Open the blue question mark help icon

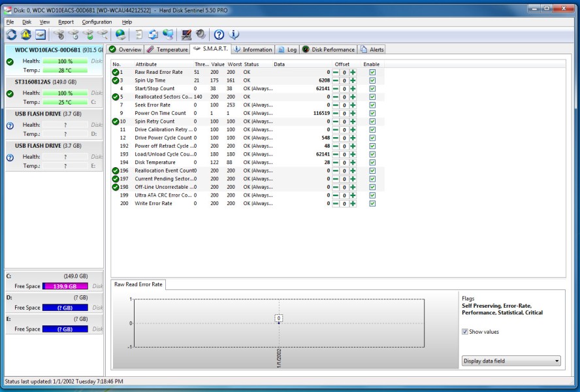[x=219, y=35]
